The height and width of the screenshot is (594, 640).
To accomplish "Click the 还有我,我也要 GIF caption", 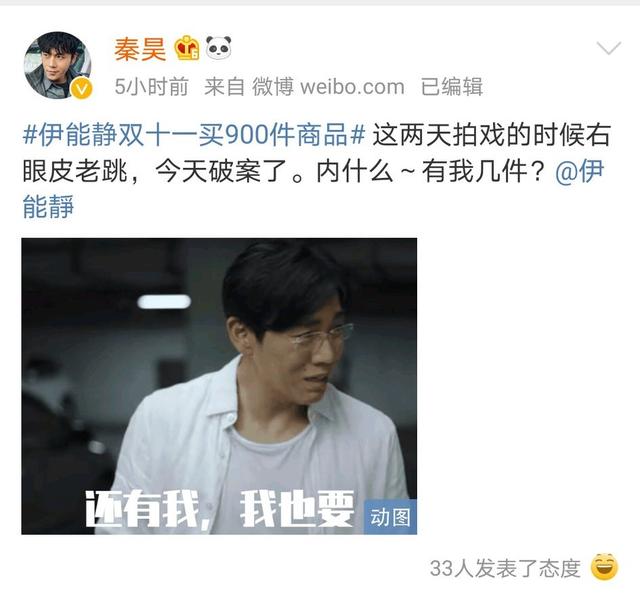I will tap(220, 509).
